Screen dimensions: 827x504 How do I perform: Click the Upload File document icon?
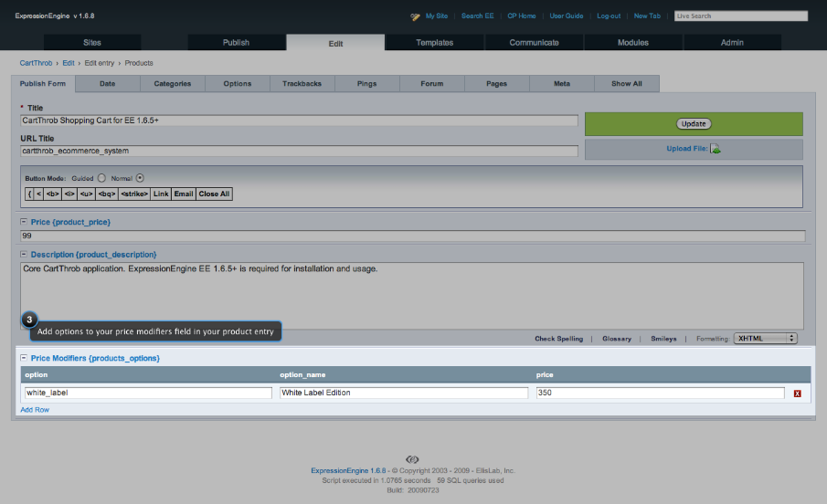[716, 149]
